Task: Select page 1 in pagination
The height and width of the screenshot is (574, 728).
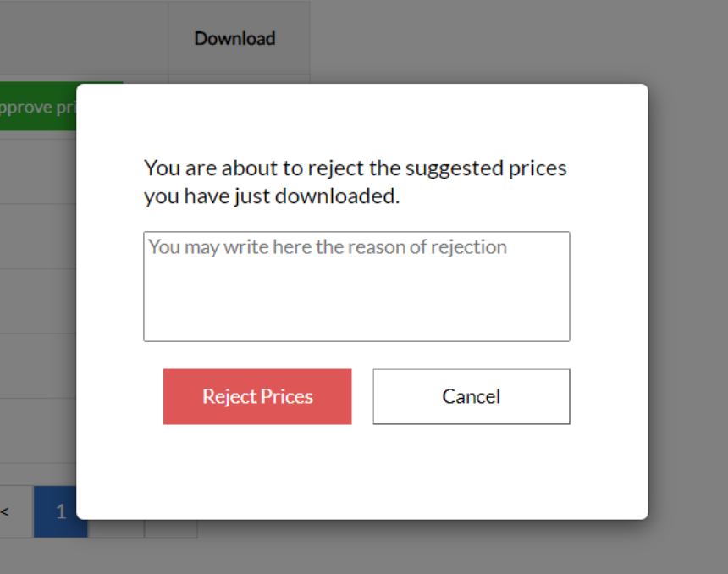Action: (x=60, y=511)
